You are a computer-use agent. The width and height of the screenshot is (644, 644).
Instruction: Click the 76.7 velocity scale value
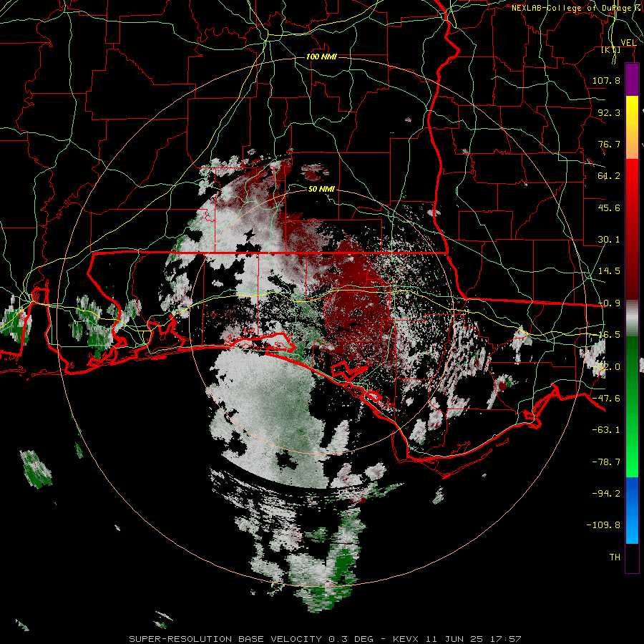coord(609,144)
